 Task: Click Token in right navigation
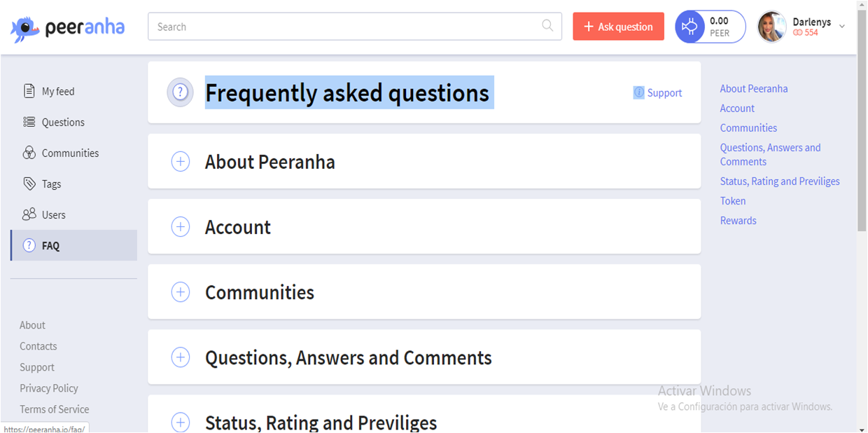point(733,200)
